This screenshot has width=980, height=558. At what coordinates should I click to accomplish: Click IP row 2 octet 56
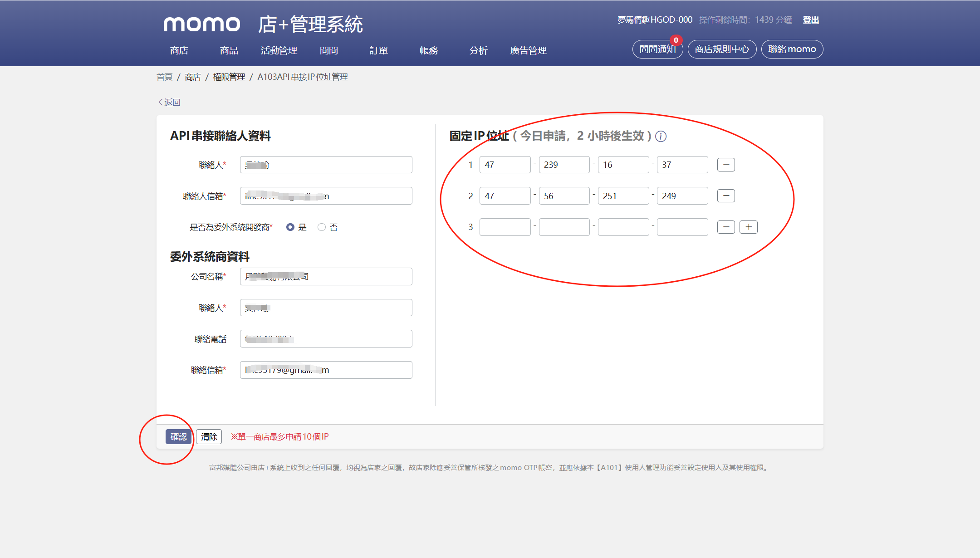(x=564, y=196)
